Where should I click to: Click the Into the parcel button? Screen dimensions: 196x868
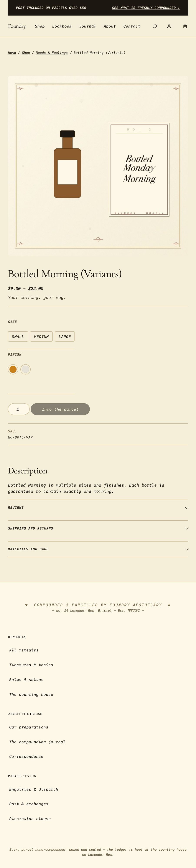[60, 409]
